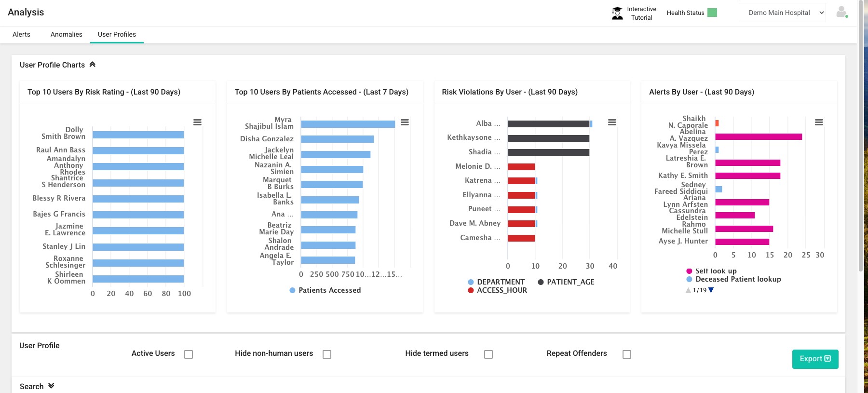Tick the Hide termed users checkbox

(x=488, y=354)
